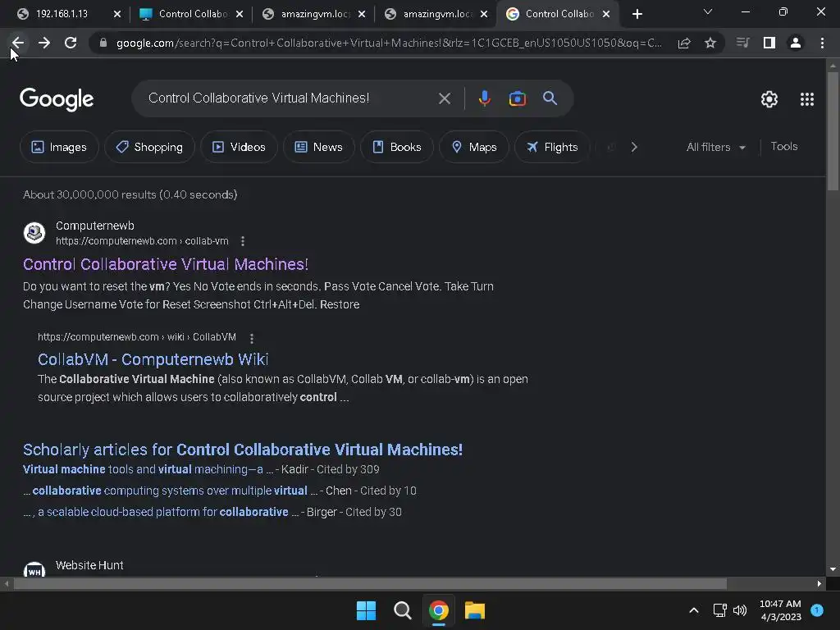The width and height of the screenshot is (840, 630).
Task: Filter results by Flights
Action: pyautogui.click(x=552, y=148)
